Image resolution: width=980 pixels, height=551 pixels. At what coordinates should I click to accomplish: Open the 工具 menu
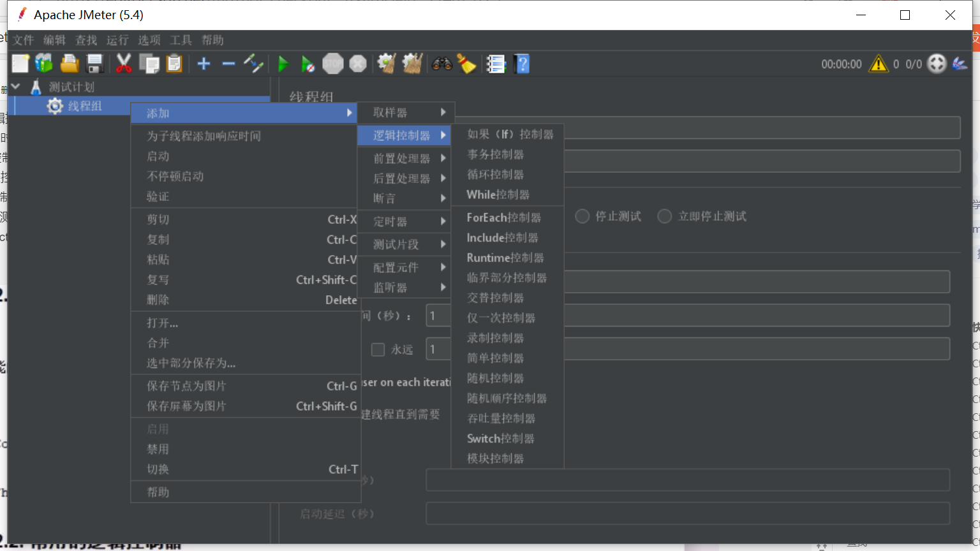click(181, 40)
